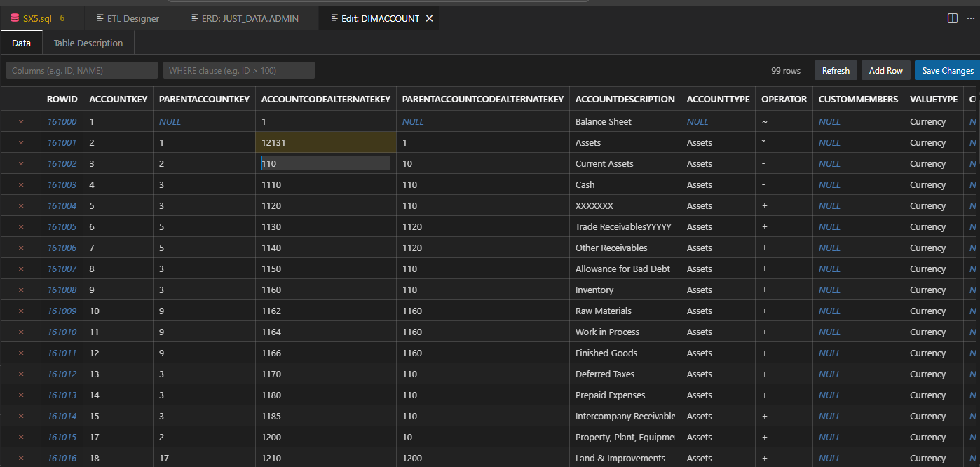This screenshot has width=980, height=467.
Task: Select the Cash description cell
Action: coord(625,184)
